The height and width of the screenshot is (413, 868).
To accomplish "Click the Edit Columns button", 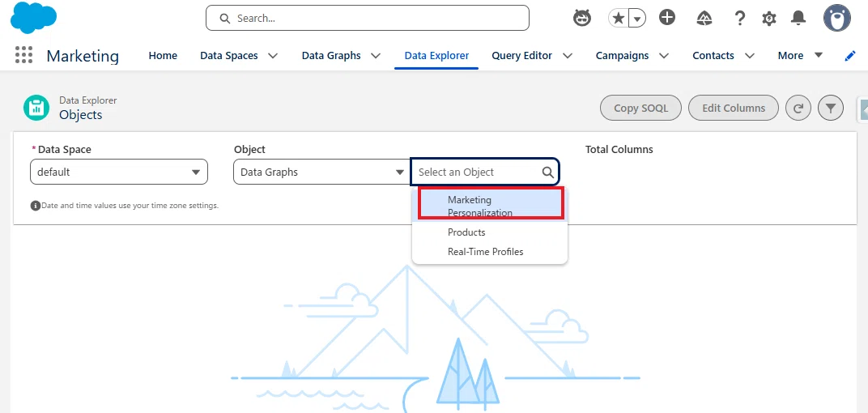I will pos(734,108).
